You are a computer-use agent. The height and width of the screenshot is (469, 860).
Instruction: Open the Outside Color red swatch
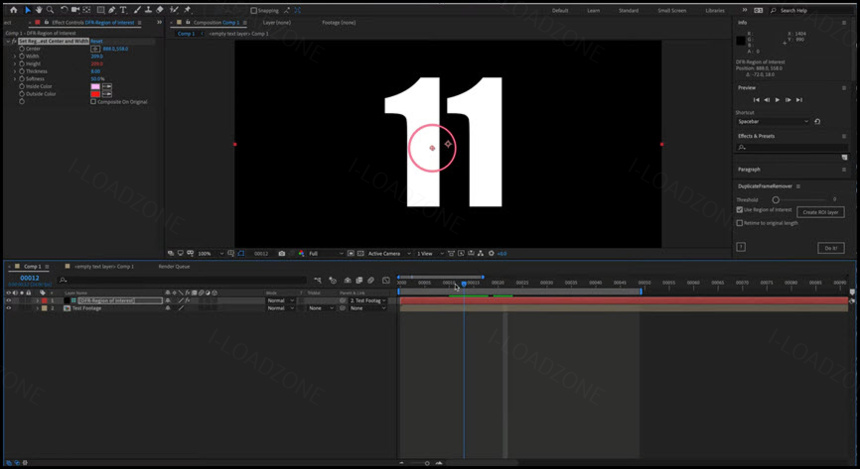tap(95, 94)
